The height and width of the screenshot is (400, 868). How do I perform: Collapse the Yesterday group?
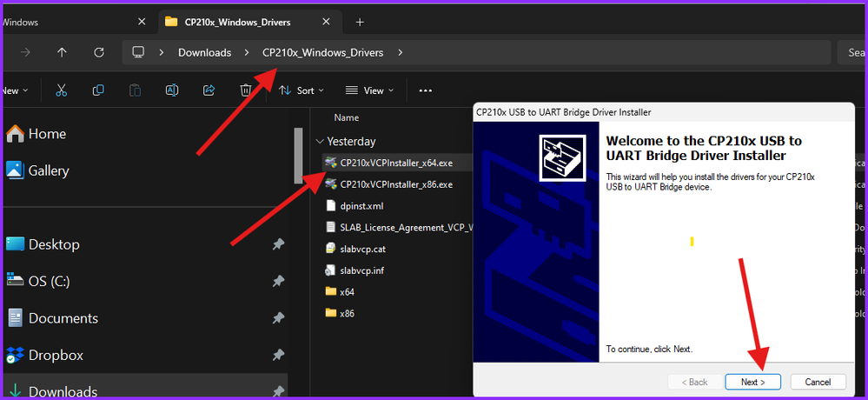click(x=320, y=141)
